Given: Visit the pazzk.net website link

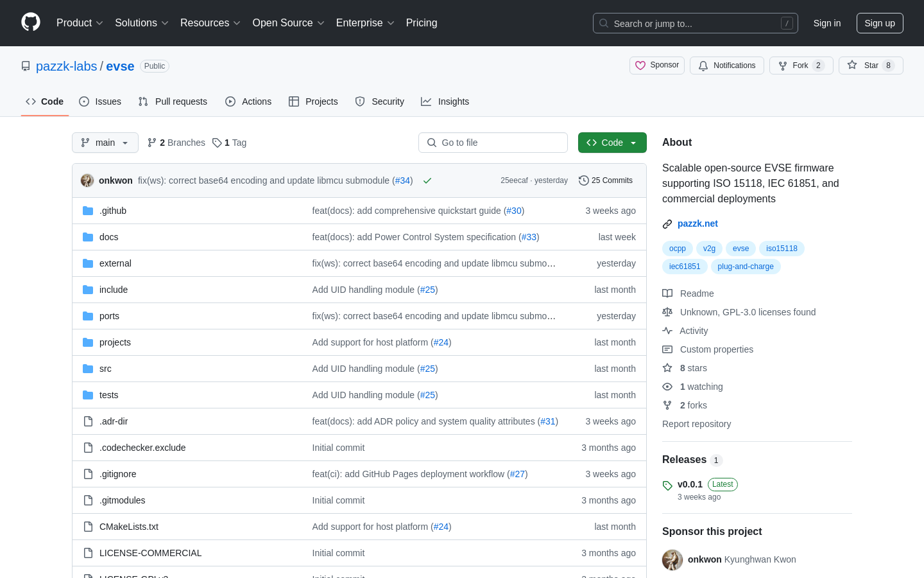Looking at the screenshot, I should 697,223.
